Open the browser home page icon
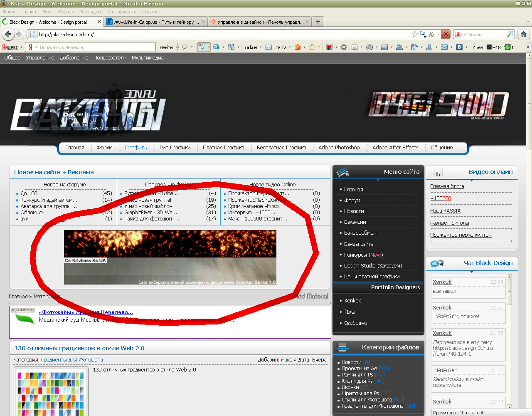 (x=524, y=34)
